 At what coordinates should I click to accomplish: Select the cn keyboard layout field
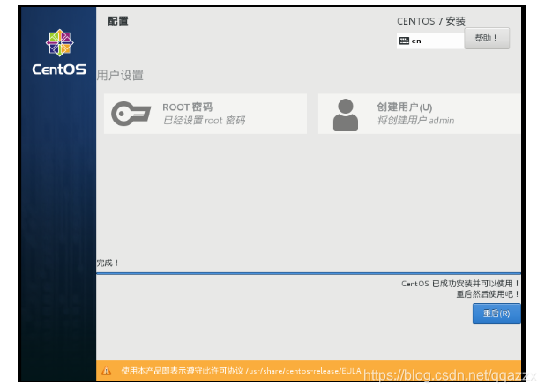pyautogui.click(x=430, y=41)
